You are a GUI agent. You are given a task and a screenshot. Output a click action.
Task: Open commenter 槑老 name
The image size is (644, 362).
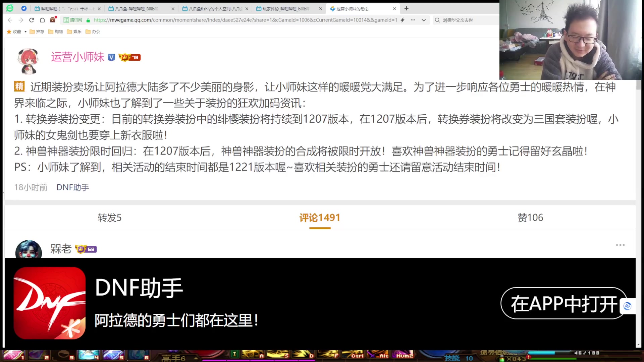(x=61, y=249)
